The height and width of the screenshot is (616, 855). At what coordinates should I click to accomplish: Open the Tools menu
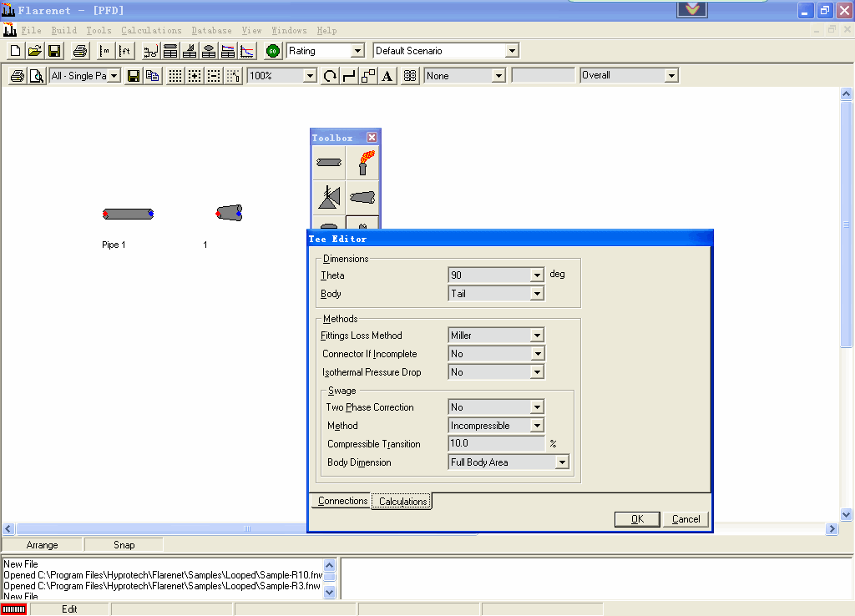point(99,31)
